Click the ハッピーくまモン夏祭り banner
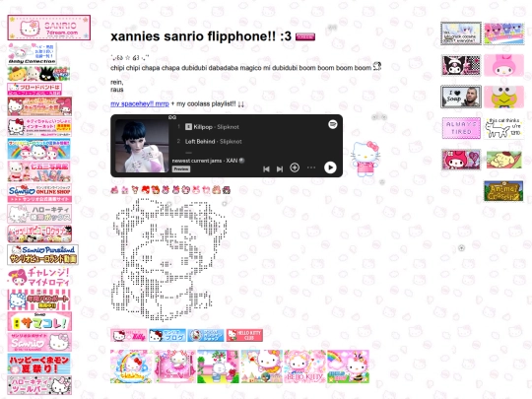 click(39, 364)
